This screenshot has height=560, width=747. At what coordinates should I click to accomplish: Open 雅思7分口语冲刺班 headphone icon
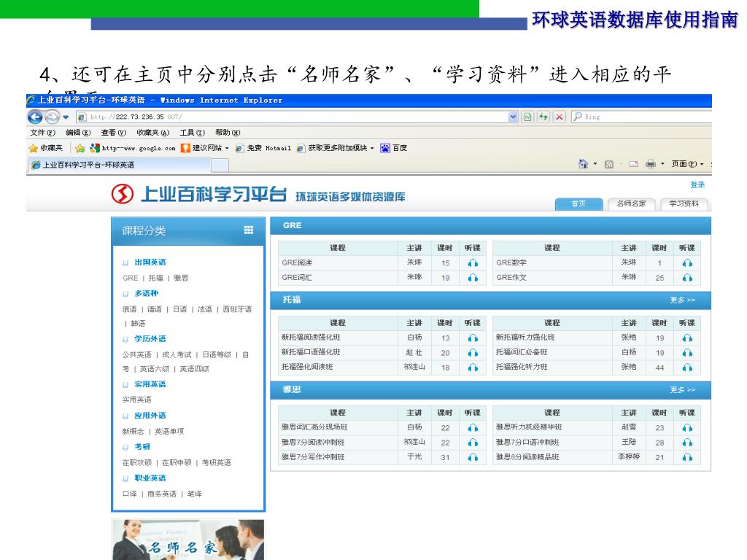coord(687,443)
